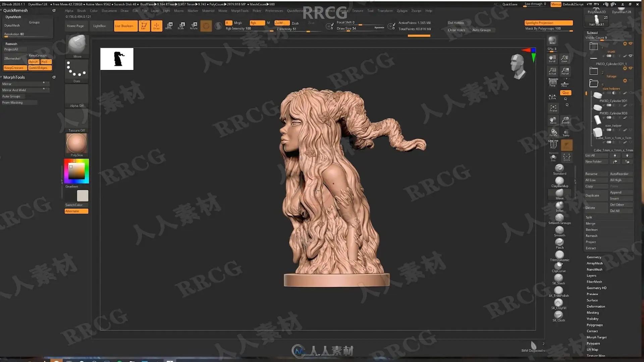Open the Zplugin menu
Screen dimensions: 644x362
pyautogui.click(x=402, y=11)
